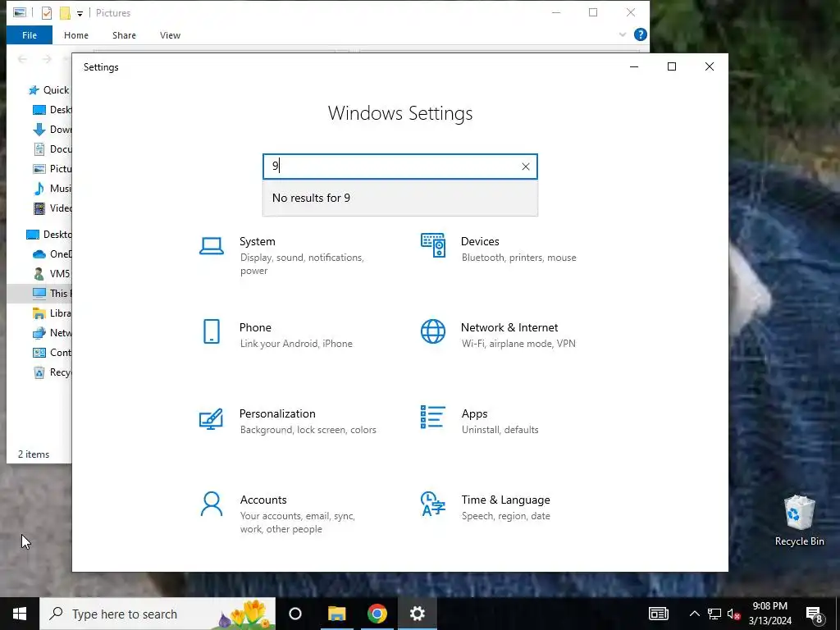
Task: Click the muted volume tray icon
Action: (733, 614)
